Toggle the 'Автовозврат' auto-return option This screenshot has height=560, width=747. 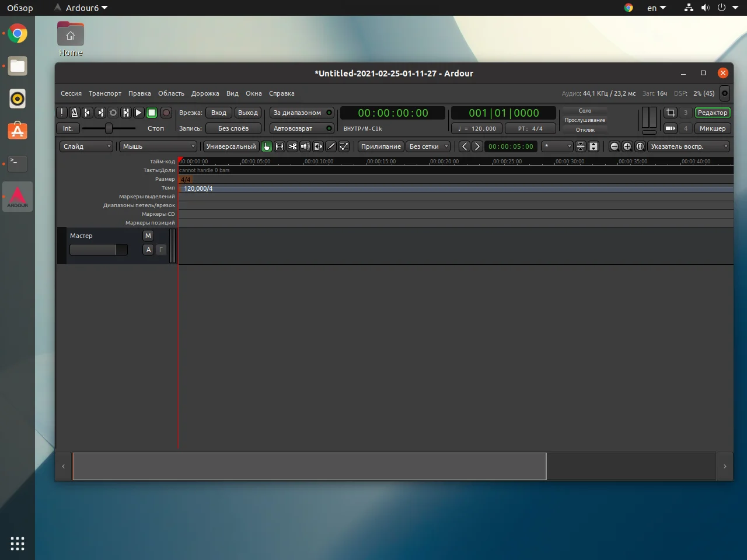tap(302, 128)
